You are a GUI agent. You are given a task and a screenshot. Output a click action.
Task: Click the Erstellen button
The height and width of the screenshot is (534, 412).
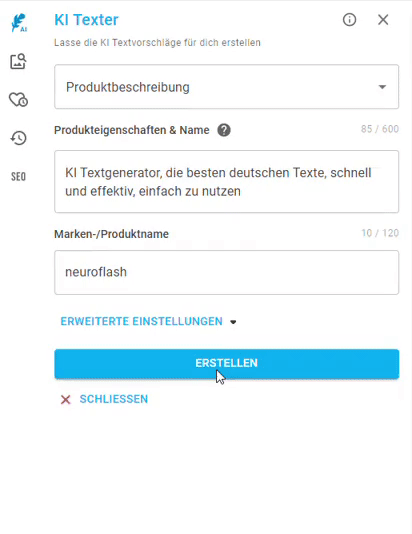pyautogui.click(x=226, y=363)
